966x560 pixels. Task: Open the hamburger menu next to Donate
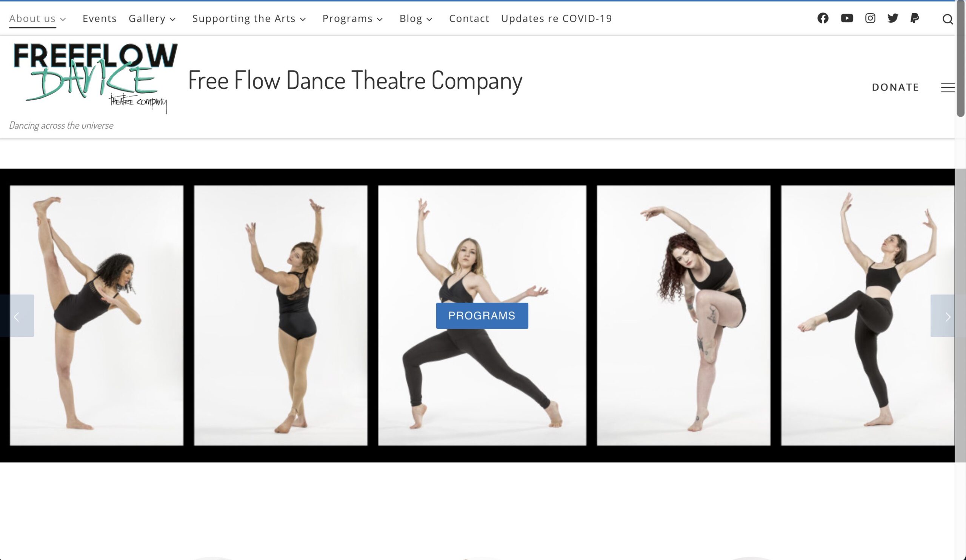click(x=948, y=88)
